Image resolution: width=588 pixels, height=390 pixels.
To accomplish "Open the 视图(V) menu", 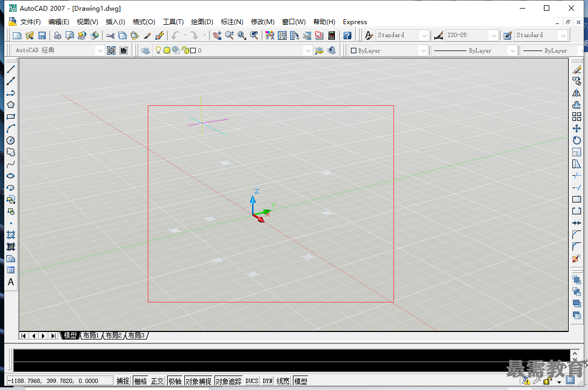I will [88, 21].
